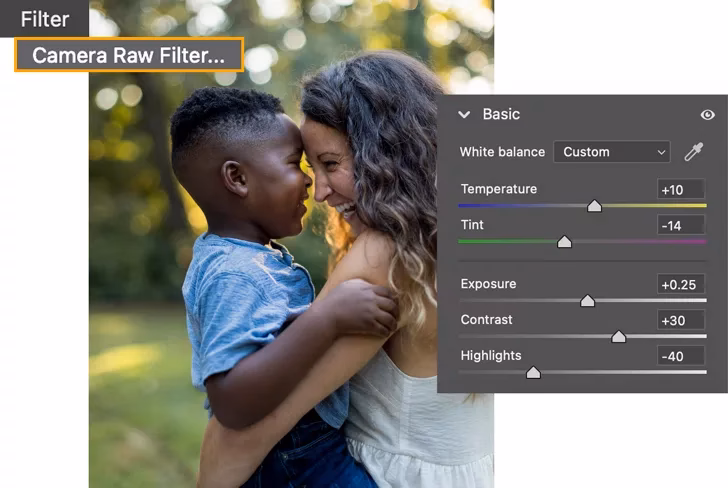Viewport: 728px width, 488px height.
Task: Click the Highlights value field -40
Action: (681, 356)
